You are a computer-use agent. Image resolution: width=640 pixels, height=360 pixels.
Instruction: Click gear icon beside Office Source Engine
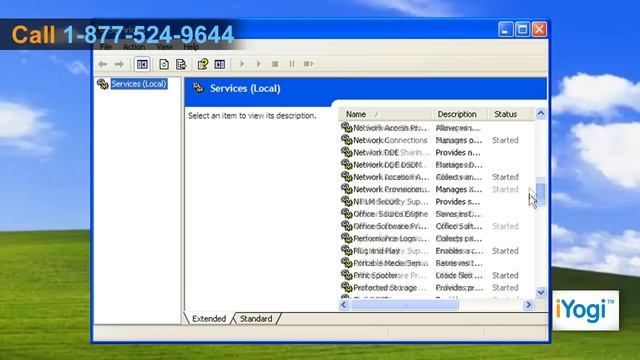point(347,214)
